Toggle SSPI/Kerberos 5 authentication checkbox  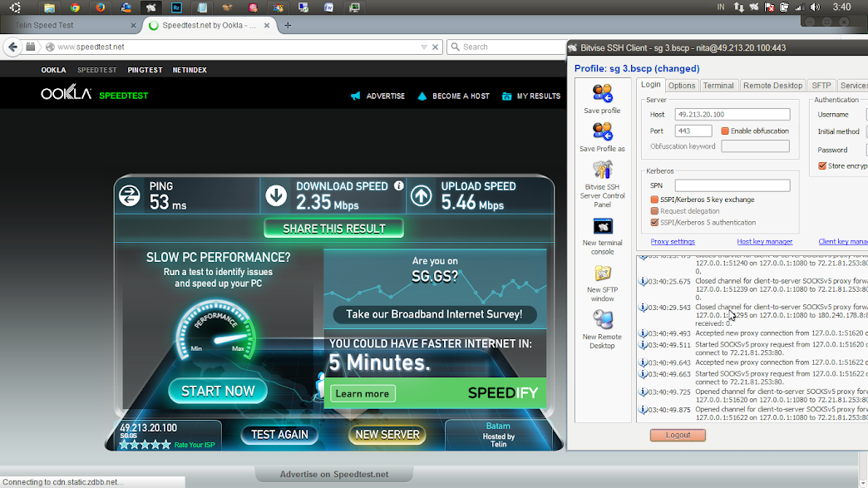(654, 223)
